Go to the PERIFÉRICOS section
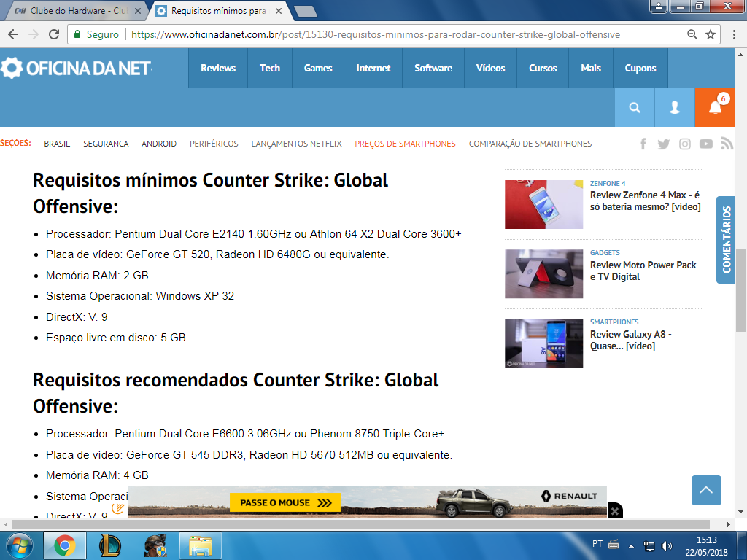This screenshot has height=560, width=747. pos(214,144)
